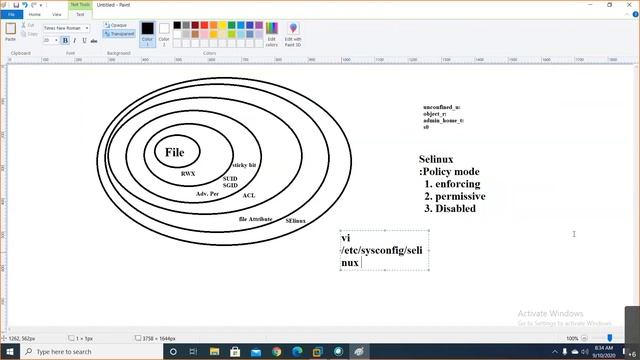The image size is (640, 360).
Task: Pick the indigo color swatch
Action: (x=250, y=25)
